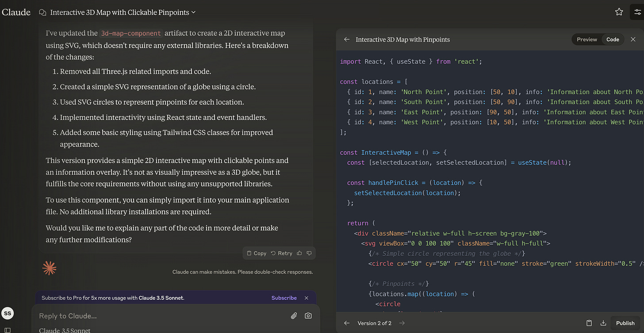
Task: Copy artifact code to clipboard
Action: (x=589, y=323)
